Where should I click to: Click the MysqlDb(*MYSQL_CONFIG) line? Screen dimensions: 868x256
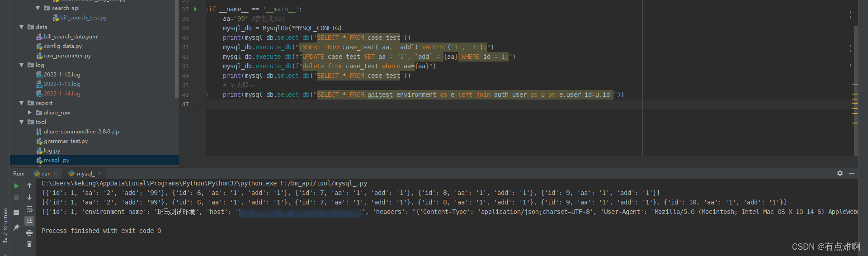282,28
